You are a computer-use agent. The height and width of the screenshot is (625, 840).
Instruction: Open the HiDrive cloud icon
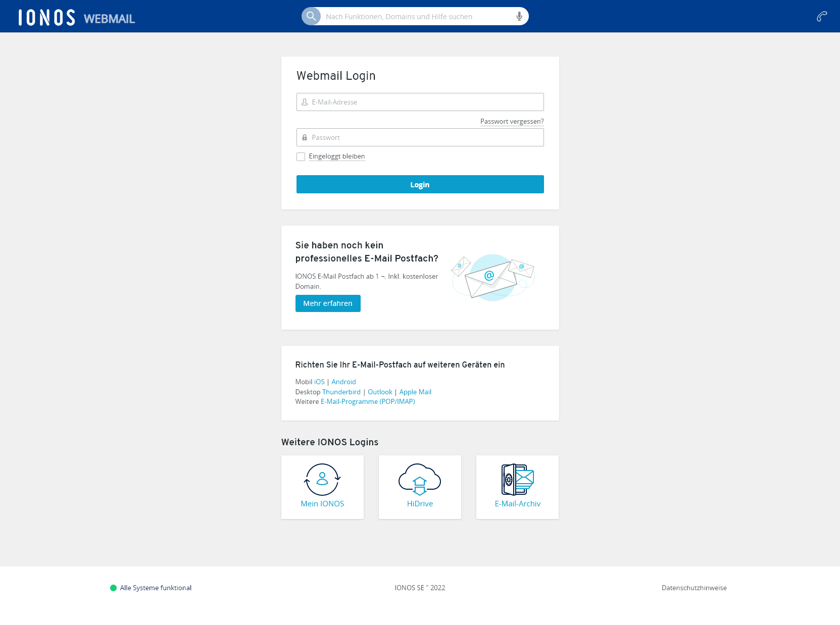(420, 480)
